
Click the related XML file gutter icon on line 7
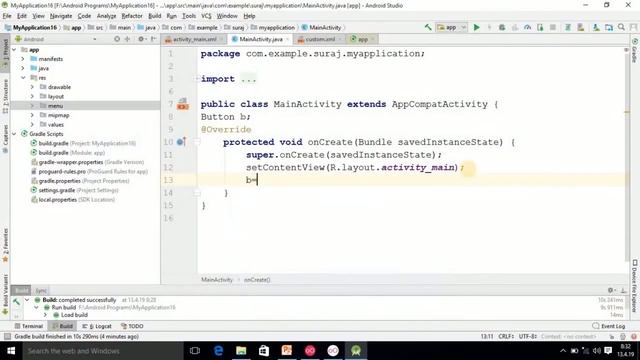pos(182,104)
